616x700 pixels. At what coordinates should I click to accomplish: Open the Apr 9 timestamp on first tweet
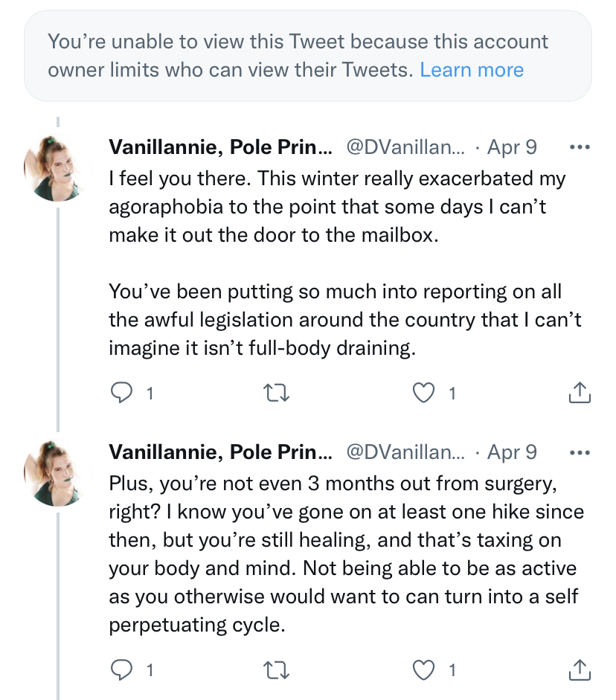[512, 147]
